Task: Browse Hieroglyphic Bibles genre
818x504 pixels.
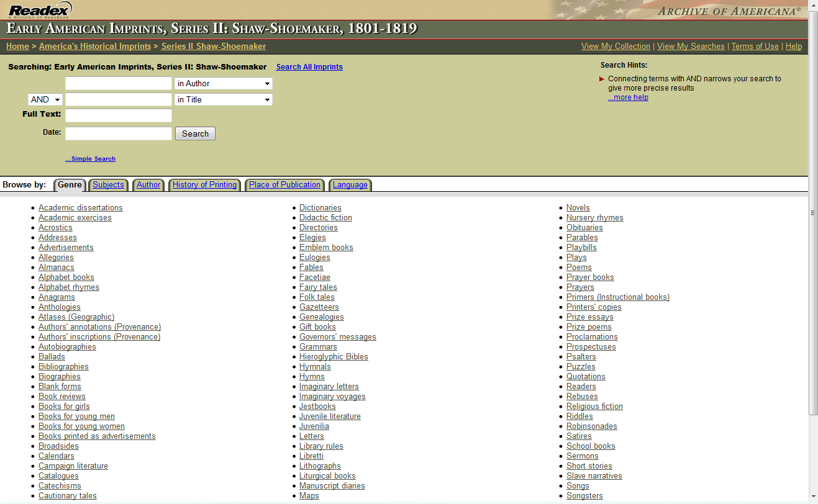Action: coord(334,357)
